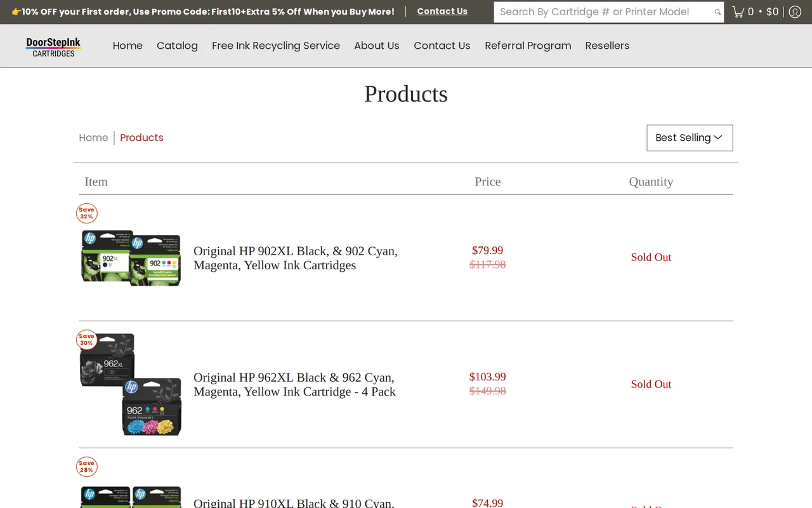
Task: Open the shopping cart icon
Action: point(738,12)
